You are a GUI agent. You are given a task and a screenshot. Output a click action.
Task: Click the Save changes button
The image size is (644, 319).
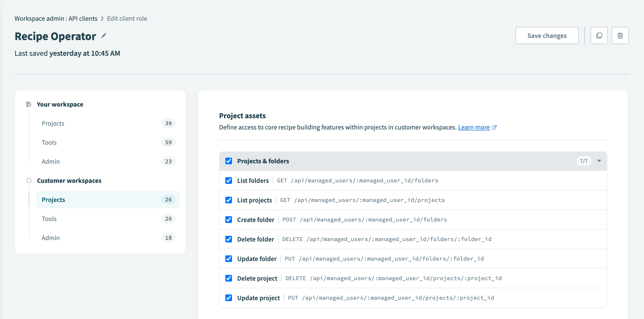[x=547, y=36]
